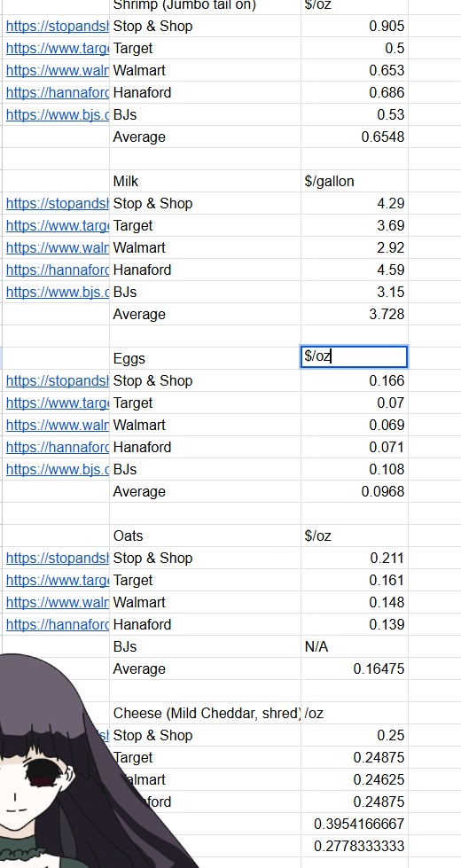461x868 pixels.
Task: Select the Cheese (Mild Cheddar, shred) header cell
Action: coord(206,713)
